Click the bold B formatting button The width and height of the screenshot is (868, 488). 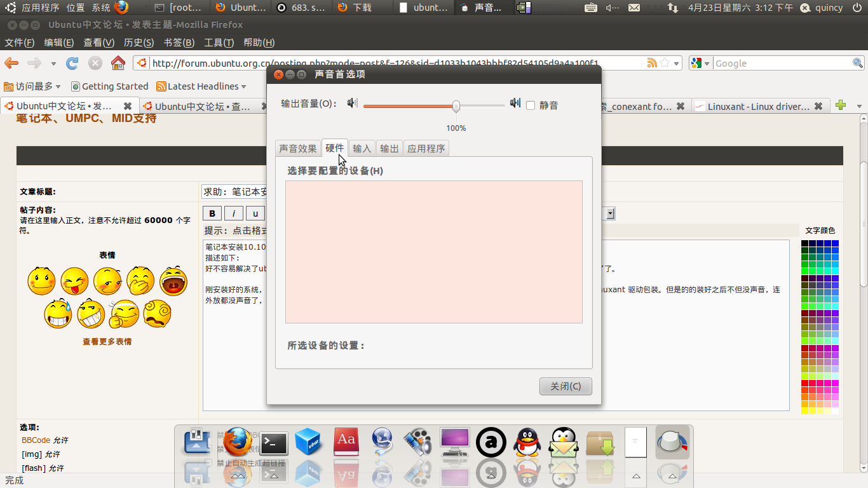(x=212, y=213)
